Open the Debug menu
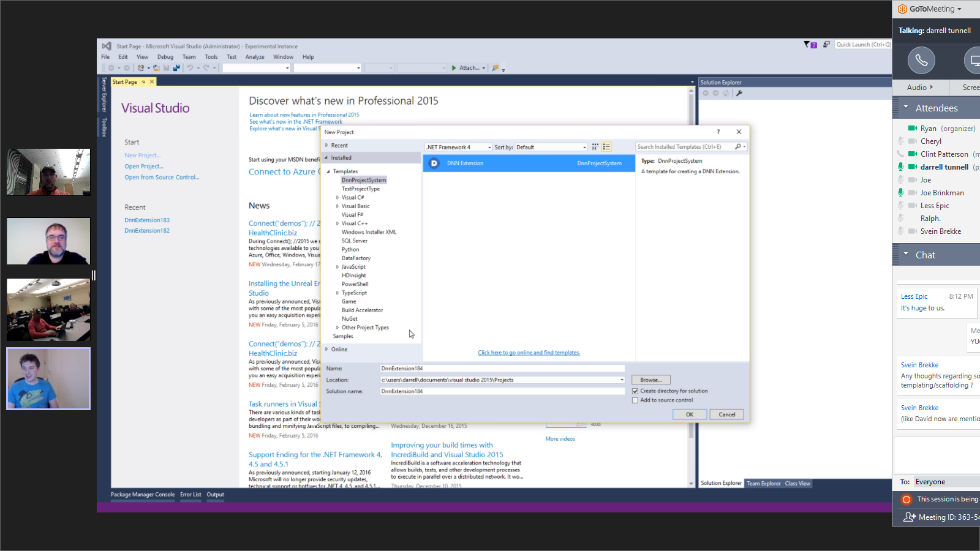This screenshot has height=551, width=980. 165,57
